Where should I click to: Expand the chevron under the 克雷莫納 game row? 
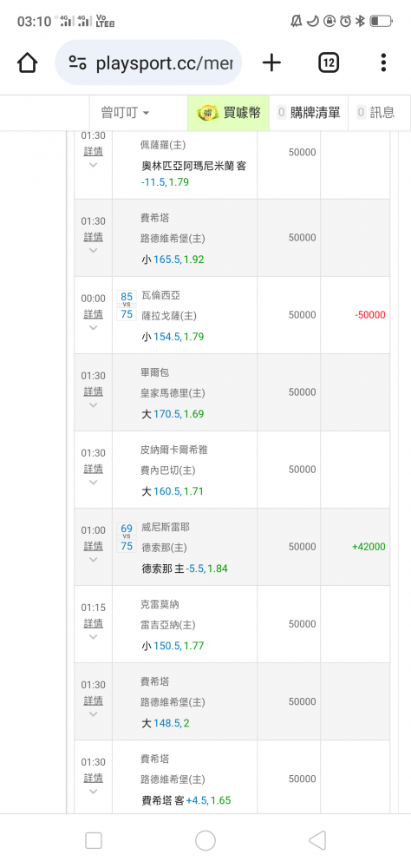click(93, 636)
